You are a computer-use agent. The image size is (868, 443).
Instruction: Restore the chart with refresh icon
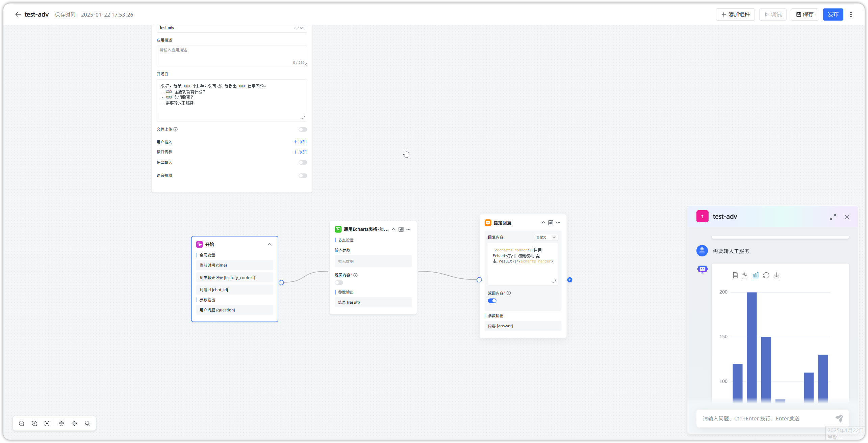coord(766,275)
